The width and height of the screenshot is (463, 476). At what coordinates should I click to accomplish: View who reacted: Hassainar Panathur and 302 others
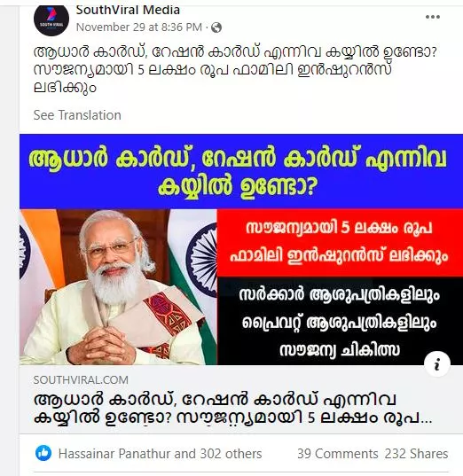160,454
